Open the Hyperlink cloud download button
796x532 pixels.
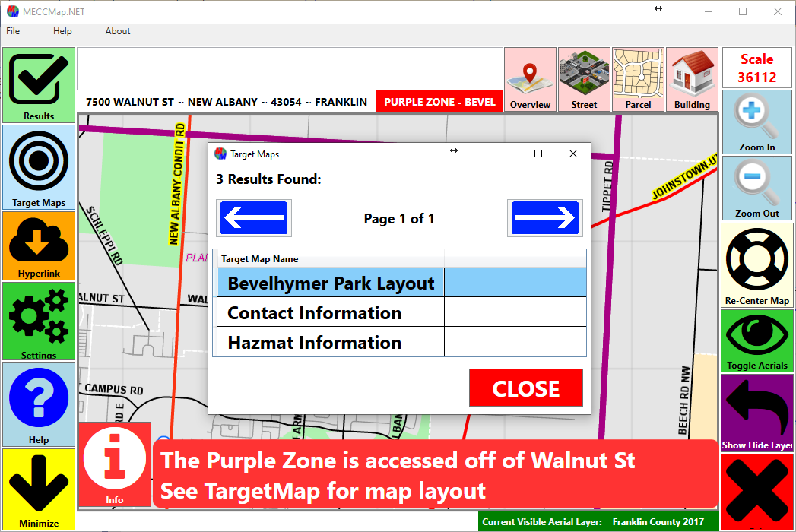click(39, 245)
